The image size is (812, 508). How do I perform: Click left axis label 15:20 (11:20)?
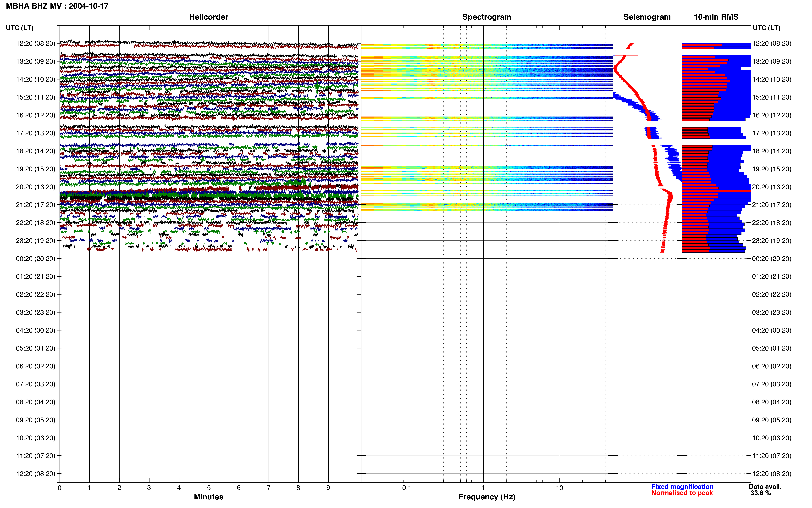coord(36,97)
